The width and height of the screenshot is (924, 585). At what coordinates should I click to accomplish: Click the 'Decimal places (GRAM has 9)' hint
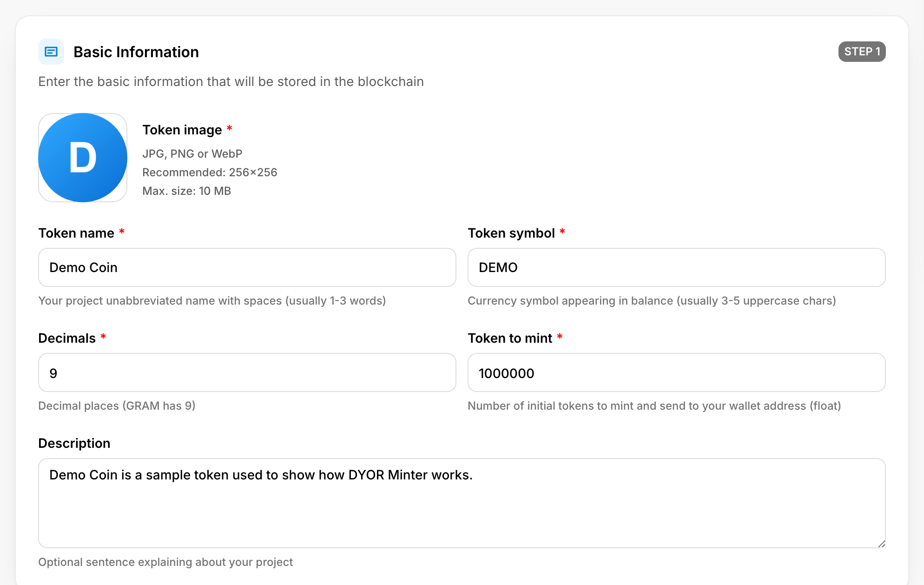point(117,406)
